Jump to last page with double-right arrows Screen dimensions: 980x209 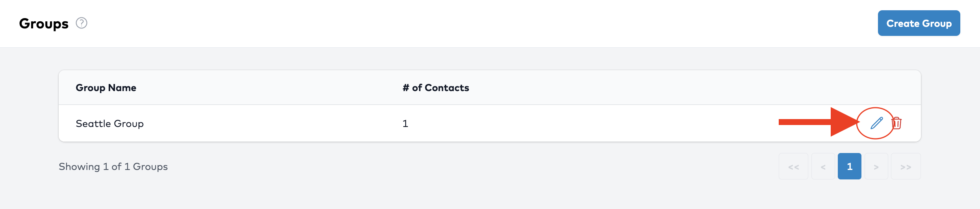point(906,166)
